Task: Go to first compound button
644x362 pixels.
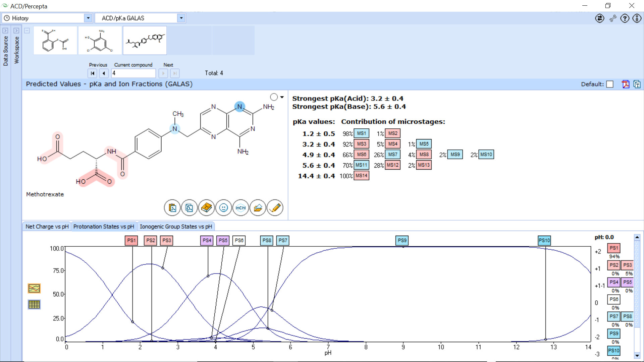Action: 93,73
